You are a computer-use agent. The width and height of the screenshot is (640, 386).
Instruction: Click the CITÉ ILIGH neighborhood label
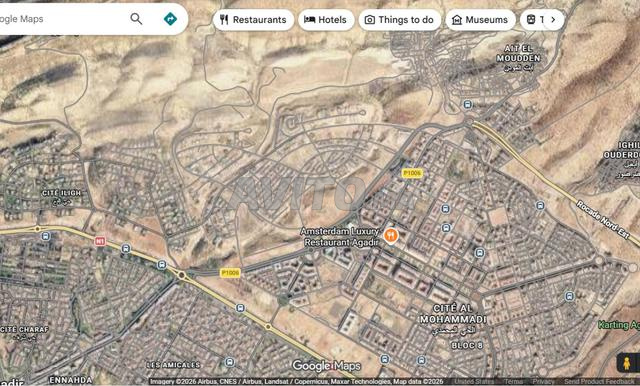click(62, 197)
